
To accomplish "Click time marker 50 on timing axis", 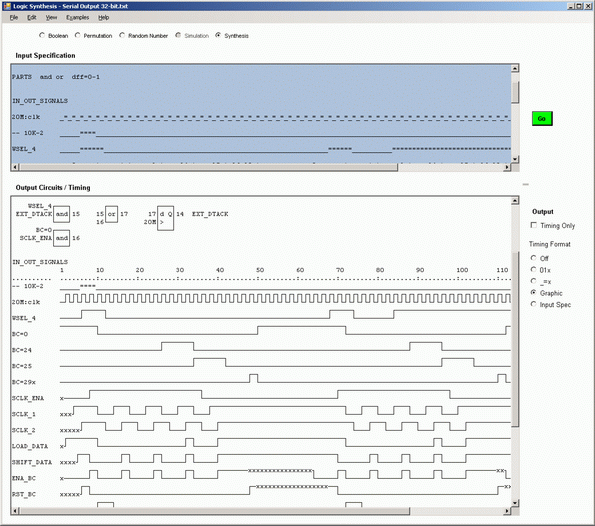I will coord(260,270).
